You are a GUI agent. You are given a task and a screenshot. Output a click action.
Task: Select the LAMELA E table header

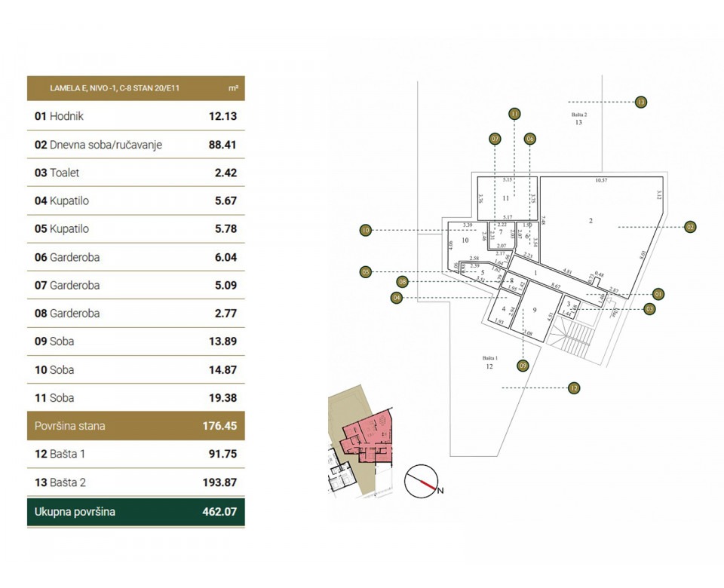coord(136,87)
